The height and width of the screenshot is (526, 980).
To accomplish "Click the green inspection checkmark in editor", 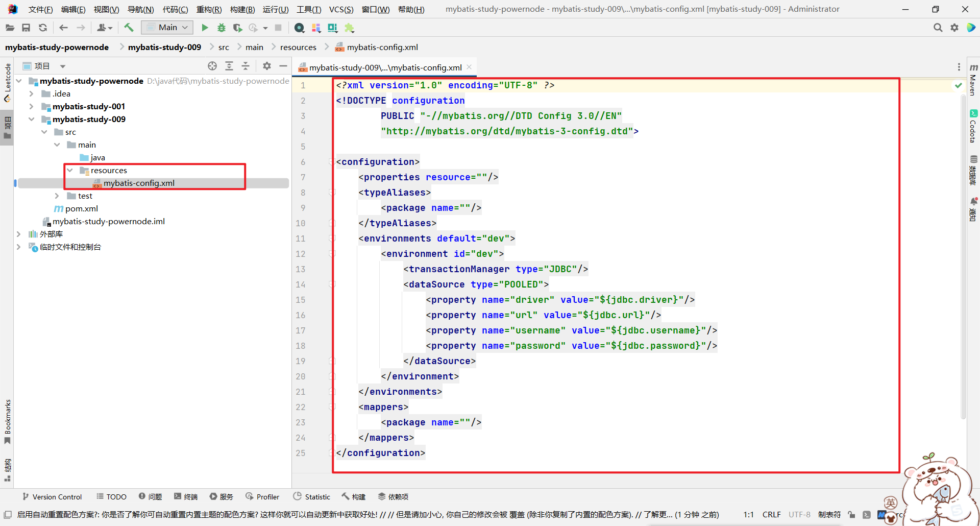I will tap(958, 85).
